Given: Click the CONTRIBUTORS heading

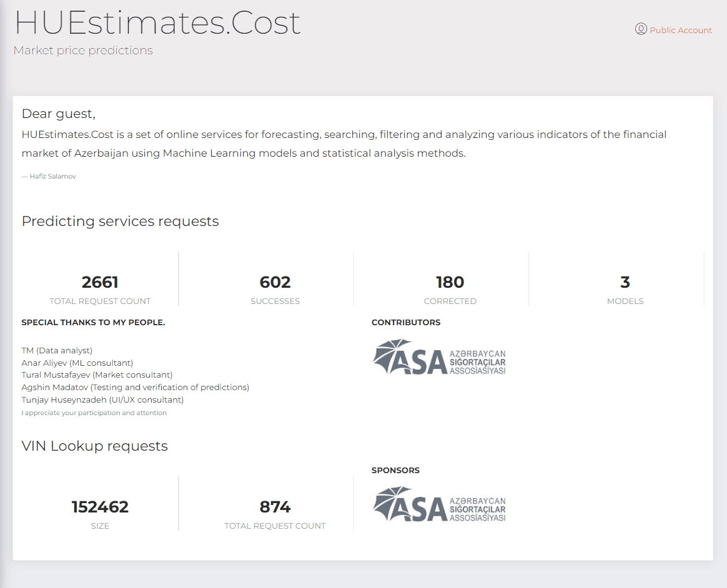Looking at the screenshot, I should click(x=406, y=323).
